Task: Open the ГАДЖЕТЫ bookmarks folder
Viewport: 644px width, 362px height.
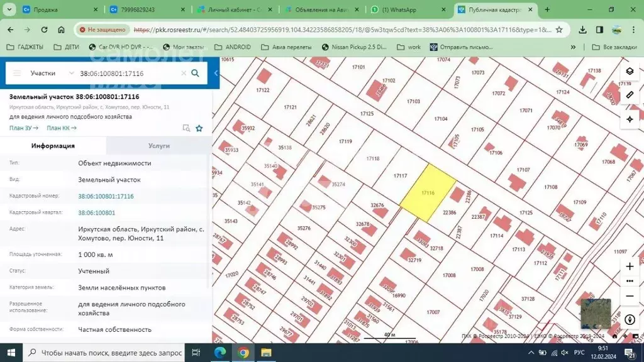Action: point(25,47)
